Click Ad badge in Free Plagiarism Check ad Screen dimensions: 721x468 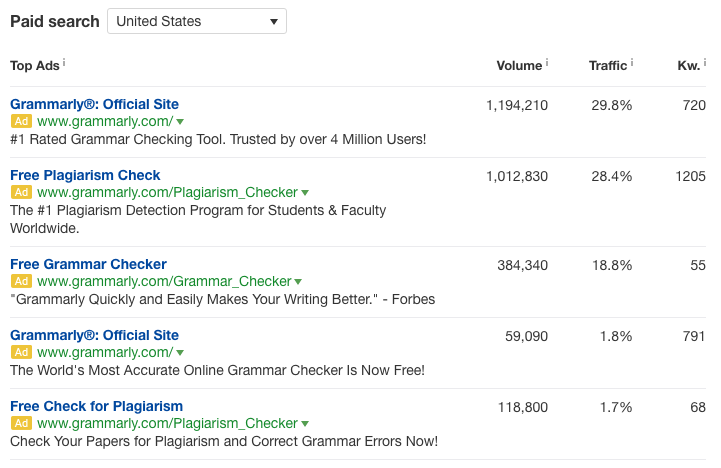pyautogui.click(x=21, y=192)
